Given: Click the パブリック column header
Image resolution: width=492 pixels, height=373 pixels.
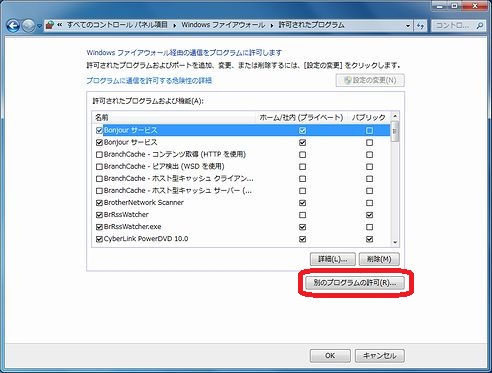Looking at the screenshot, I should [x=369, y=117].
